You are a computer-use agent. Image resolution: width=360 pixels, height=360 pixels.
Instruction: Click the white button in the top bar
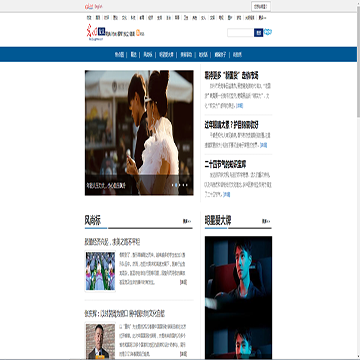point(261,6)
